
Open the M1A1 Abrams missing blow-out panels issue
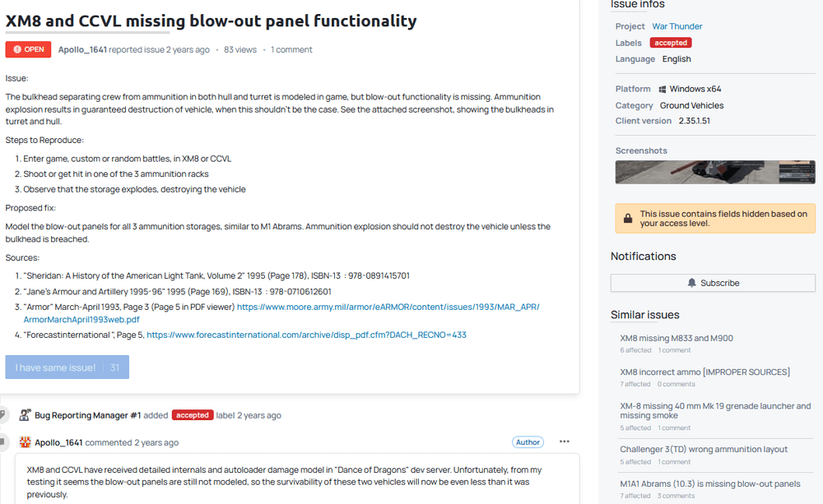(709, 483)
